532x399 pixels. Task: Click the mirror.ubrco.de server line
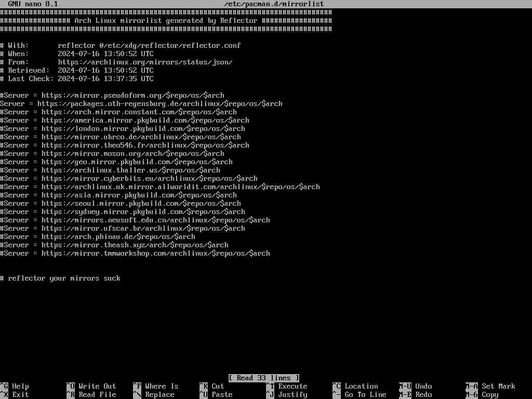(121, 137)
